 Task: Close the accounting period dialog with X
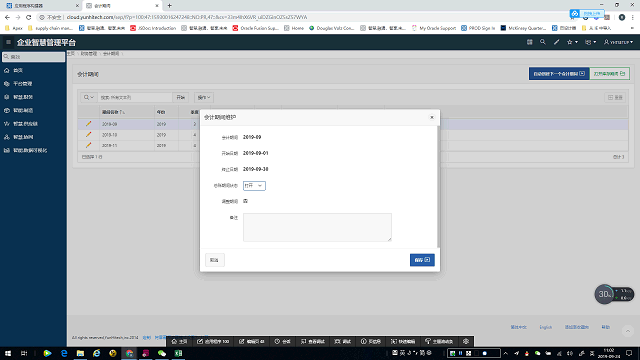point(432,117)
